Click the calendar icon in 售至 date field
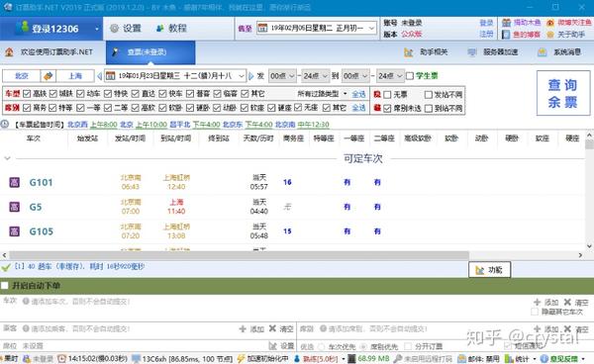Viewport: 594px width, 364px height. pyautogui.click(x=262, y=28)
